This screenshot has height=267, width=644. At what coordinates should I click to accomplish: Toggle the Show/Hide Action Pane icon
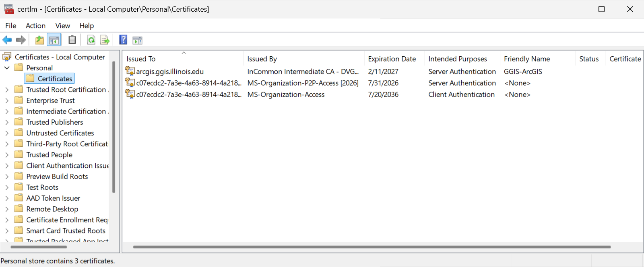tap(138, 40)
